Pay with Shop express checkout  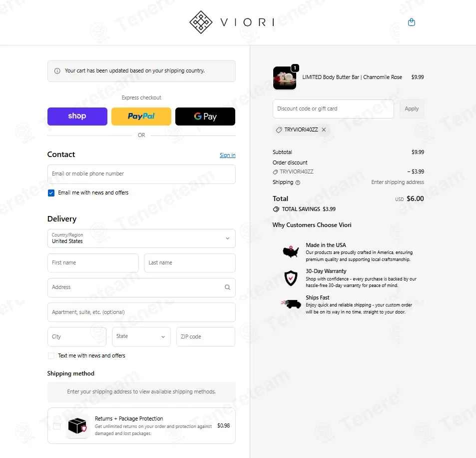click(77, 116)
